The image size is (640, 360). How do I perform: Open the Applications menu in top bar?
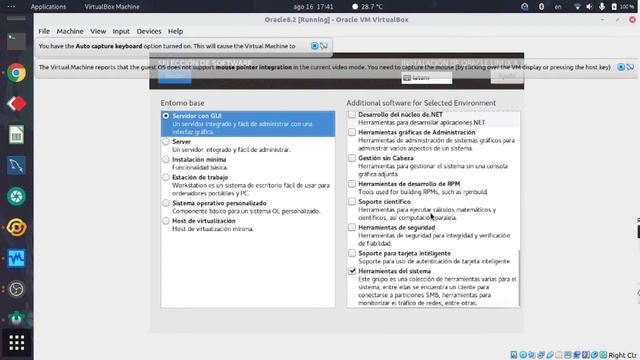pyautogui.click(x=48, y=7)
